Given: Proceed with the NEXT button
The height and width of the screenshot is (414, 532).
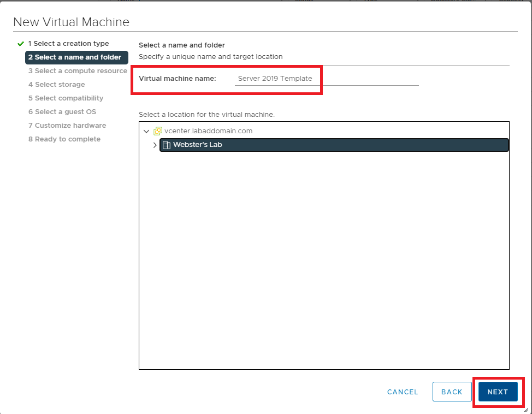Looking at the screenshot, I should [498, 392].
